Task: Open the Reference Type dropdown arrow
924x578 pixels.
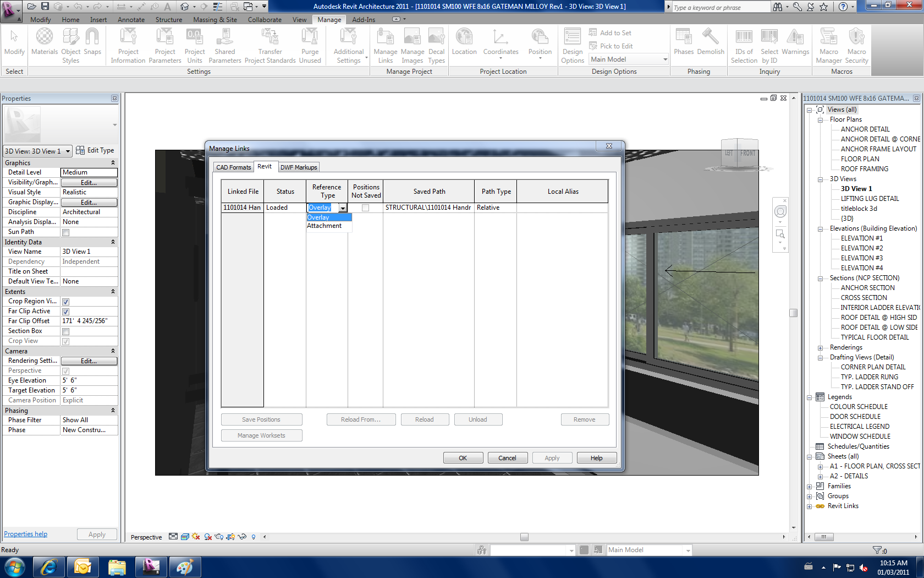Action: [343, 208]
